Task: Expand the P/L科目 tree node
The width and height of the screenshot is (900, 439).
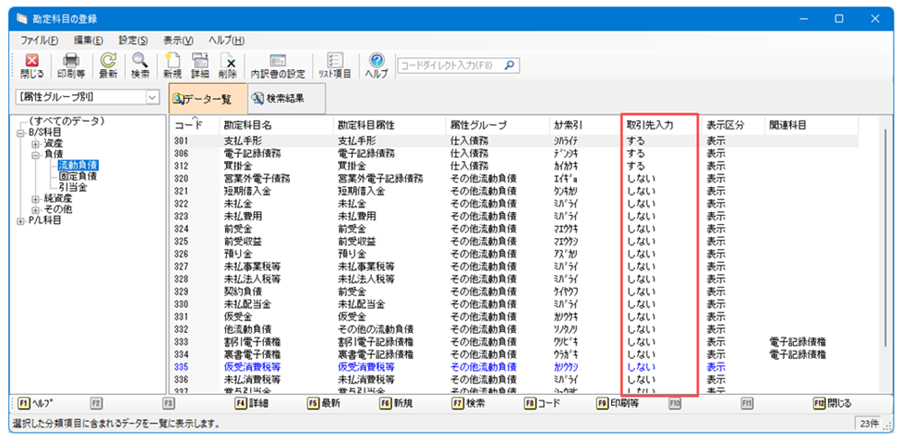Action: click(x=21, y=221)
